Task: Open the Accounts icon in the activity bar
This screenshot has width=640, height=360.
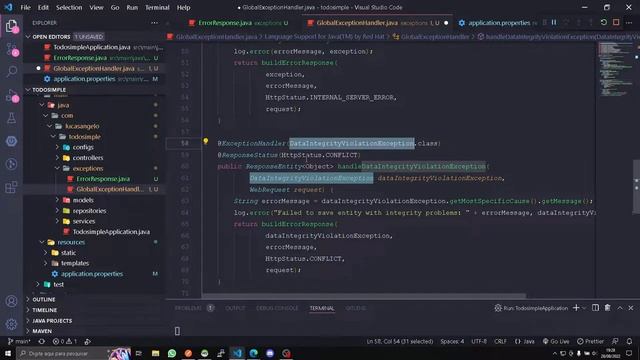Action: coord(11,301)
